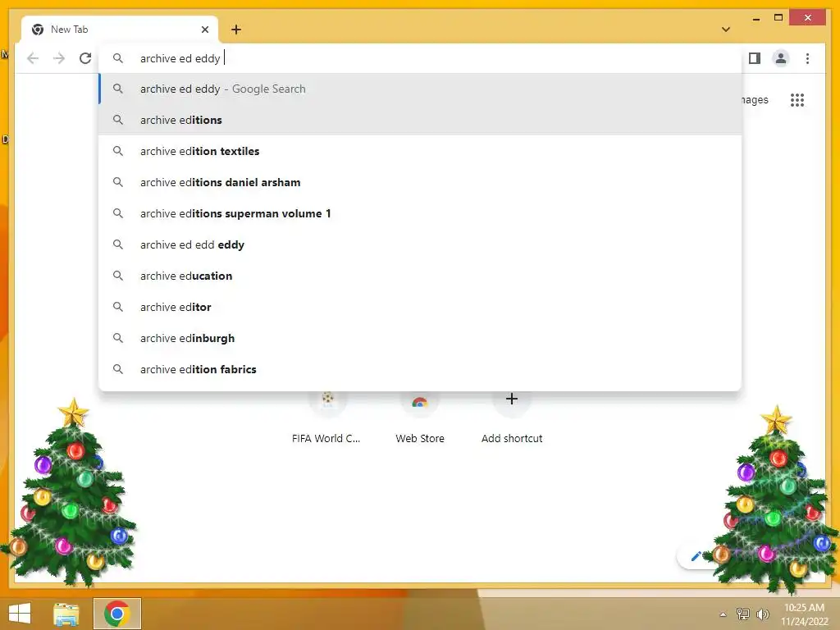Close the New Tab tab
The image size is (840, 630).
click(204, 30)
